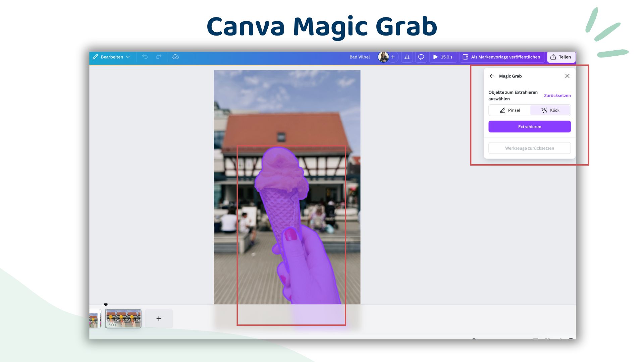The image size is (644, 362).
Task: Open the comments speech bubble icon
Action: tap(421, 57)
